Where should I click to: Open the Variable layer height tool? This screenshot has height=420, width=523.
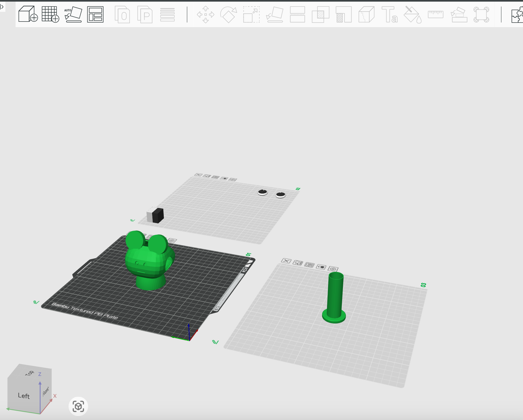click(x=167, y=15)
